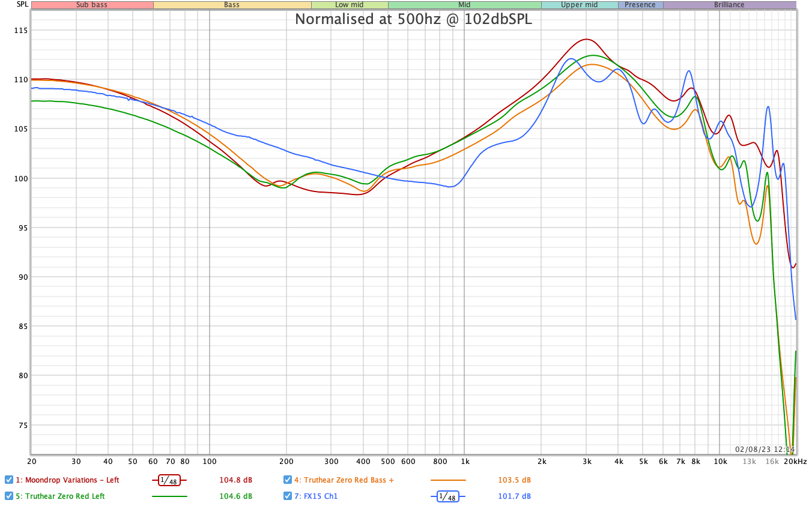Image resolution: width=812 pixels, height=506 pixels.
Task: Click the 100 Hz frequency axis label
Action: point(210,462)
